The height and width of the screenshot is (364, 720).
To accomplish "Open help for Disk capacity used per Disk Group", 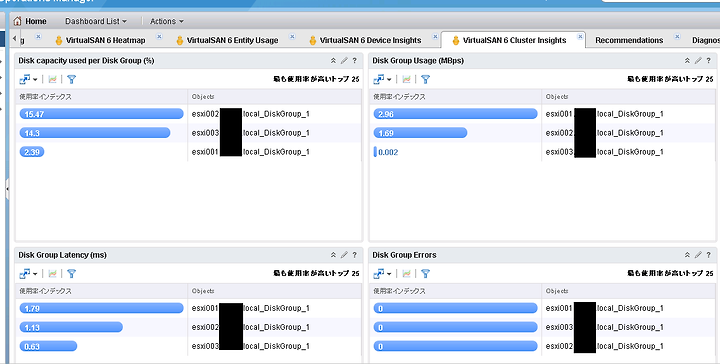I will pyautogui.click(x=354, y=61).
